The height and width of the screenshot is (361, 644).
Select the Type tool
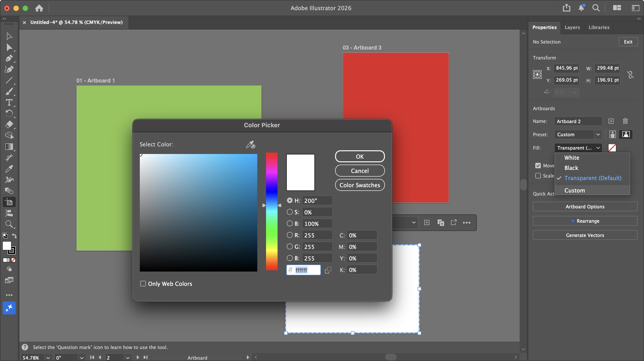pyautogui.click(x=9, y=103)
